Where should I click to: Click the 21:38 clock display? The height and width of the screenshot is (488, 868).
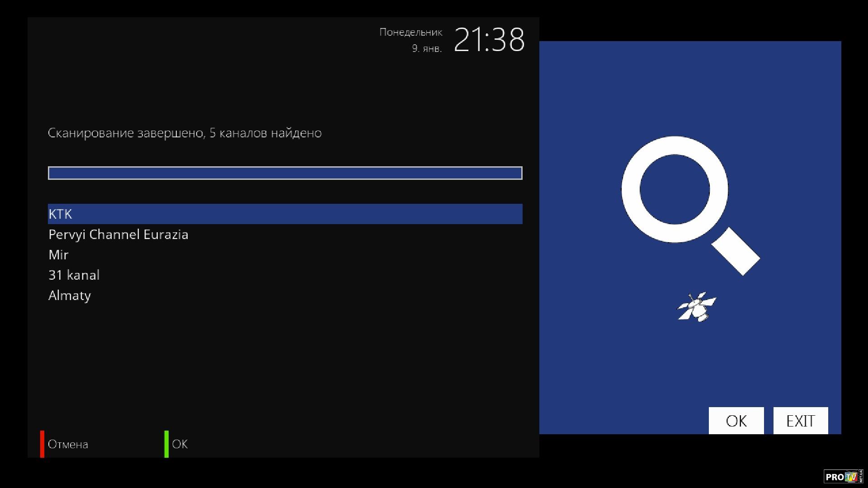click(489, 40)
